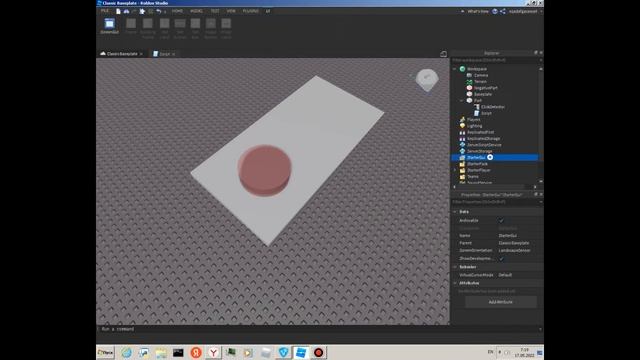
Task: Select Baseplate in Explorer
Action: click(x=482, y=94)
